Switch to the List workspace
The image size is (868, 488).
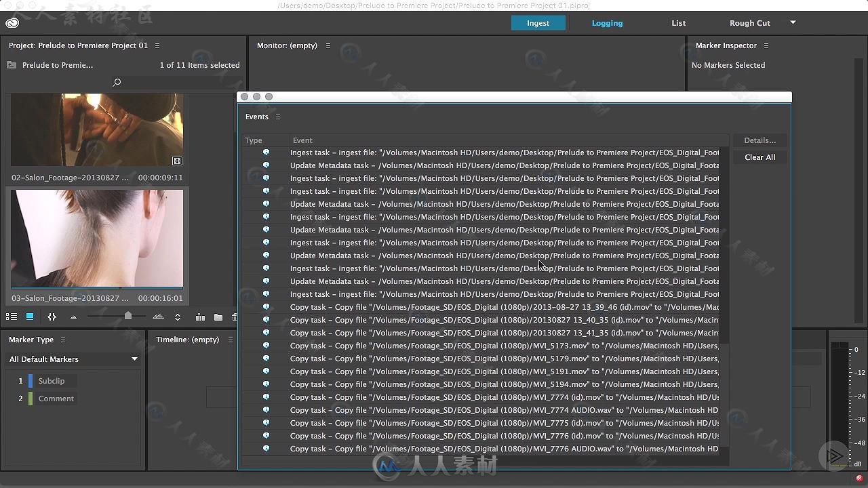pos(679,23)
